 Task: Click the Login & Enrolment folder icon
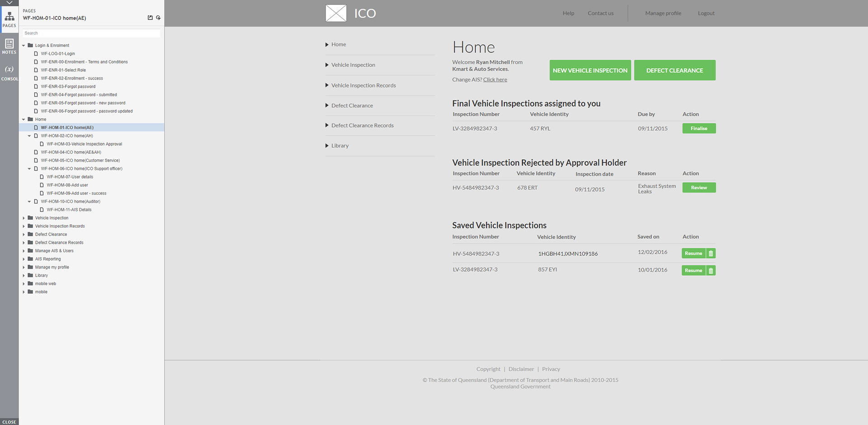(x=30, y=45)
